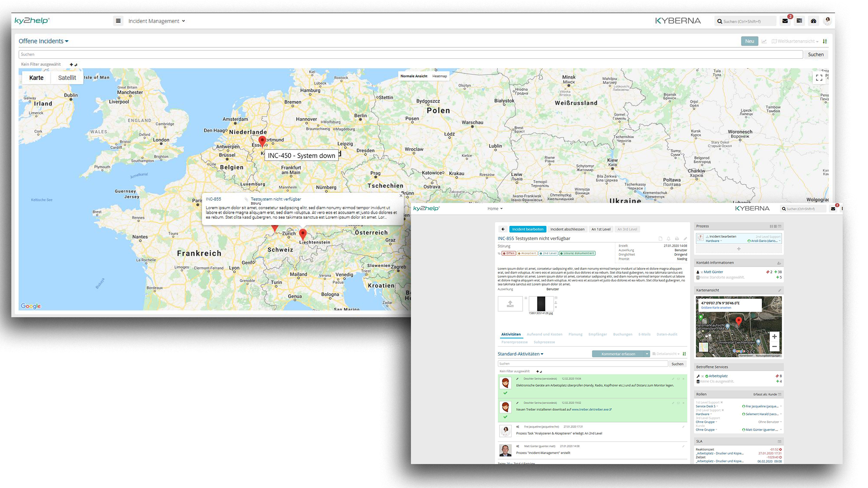868x488 pixels.
Task: Click the print icon for INC-855
Action: (677, 239)
